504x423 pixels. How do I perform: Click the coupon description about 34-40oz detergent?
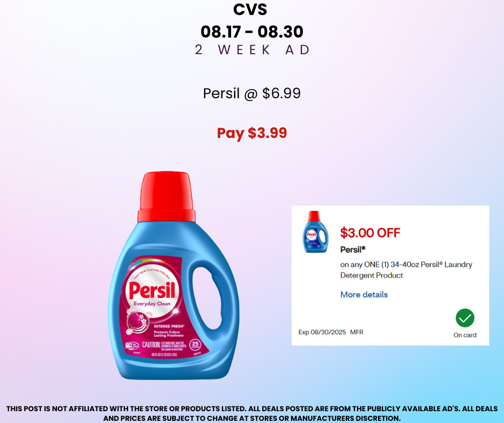(406, 270)
